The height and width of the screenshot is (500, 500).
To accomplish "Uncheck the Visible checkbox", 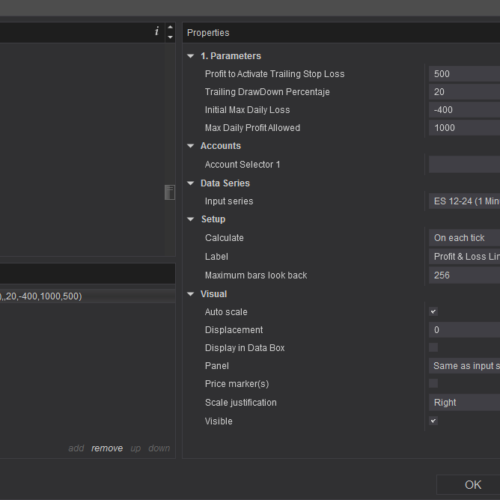I will [433, 421].
